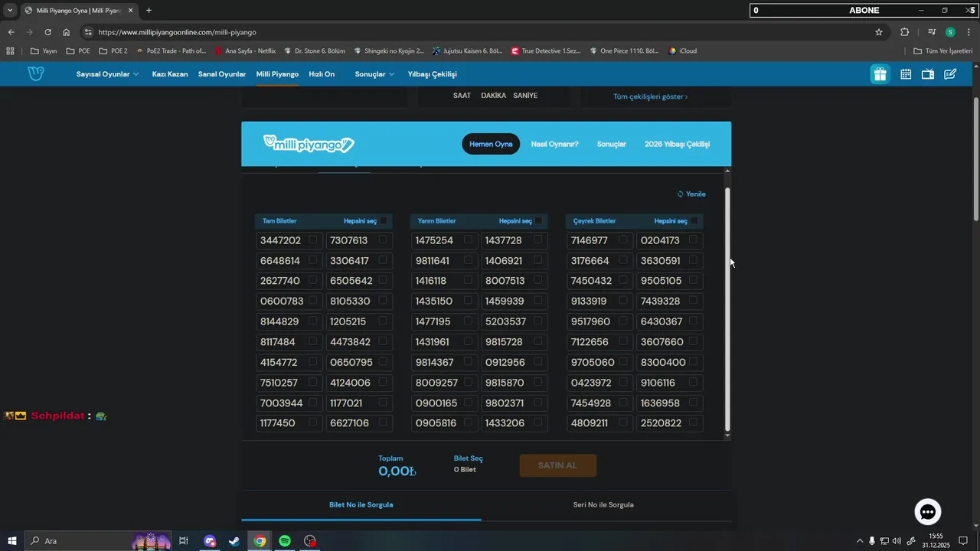Go to the site logo home icon
The height and width of the screenshot is (551, 980).
[36, 74]
